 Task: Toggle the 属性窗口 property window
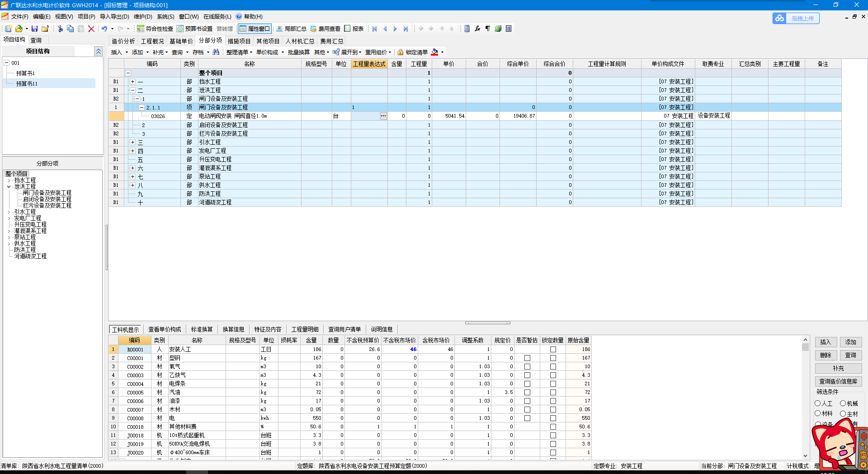[x=255, y=28]
